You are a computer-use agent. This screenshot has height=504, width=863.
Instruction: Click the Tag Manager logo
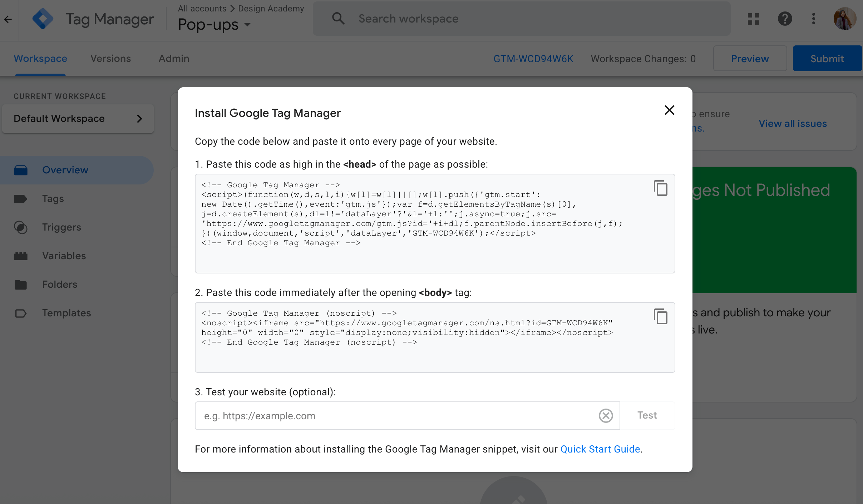43,19
